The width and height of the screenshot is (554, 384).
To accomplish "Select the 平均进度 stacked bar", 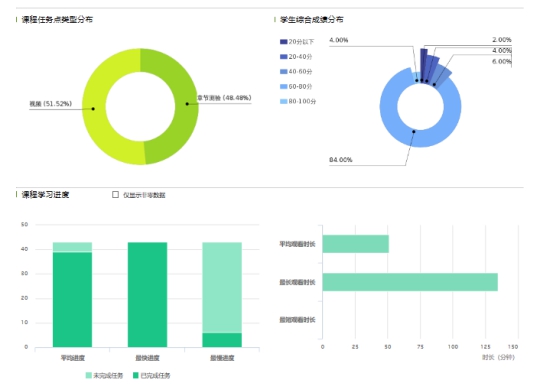I will (x=72, y=295).
